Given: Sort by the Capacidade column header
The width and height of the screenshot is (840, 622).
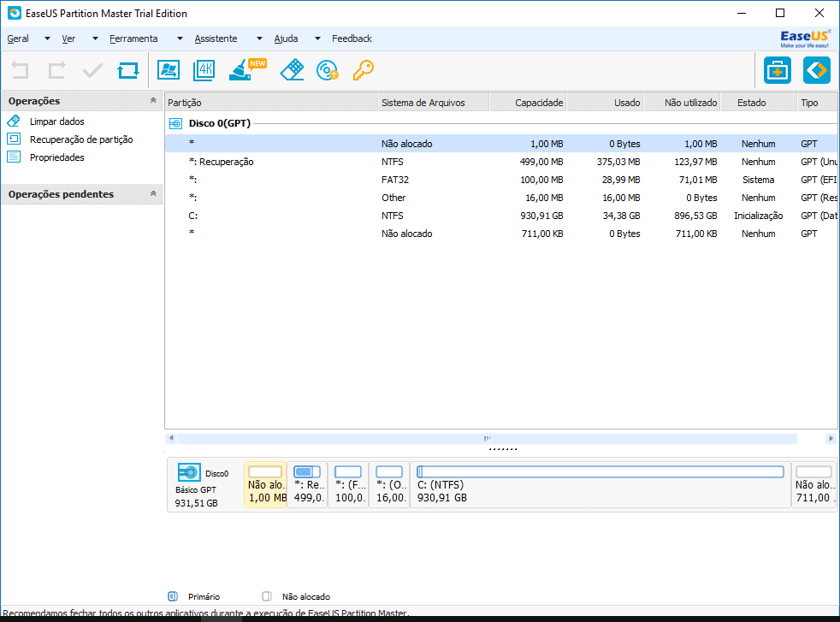Looking at the screenshot, I should (528, 103).
